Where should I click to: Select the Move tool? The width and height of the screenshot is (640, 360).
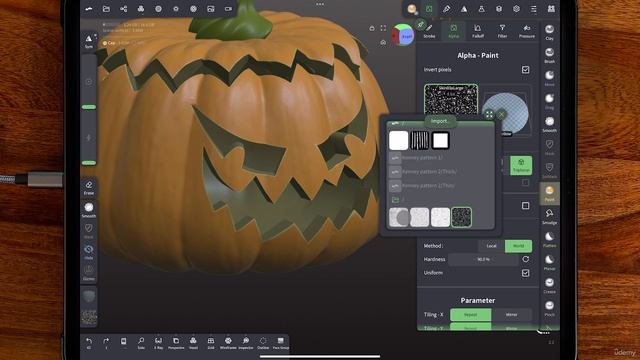point(549,78)
